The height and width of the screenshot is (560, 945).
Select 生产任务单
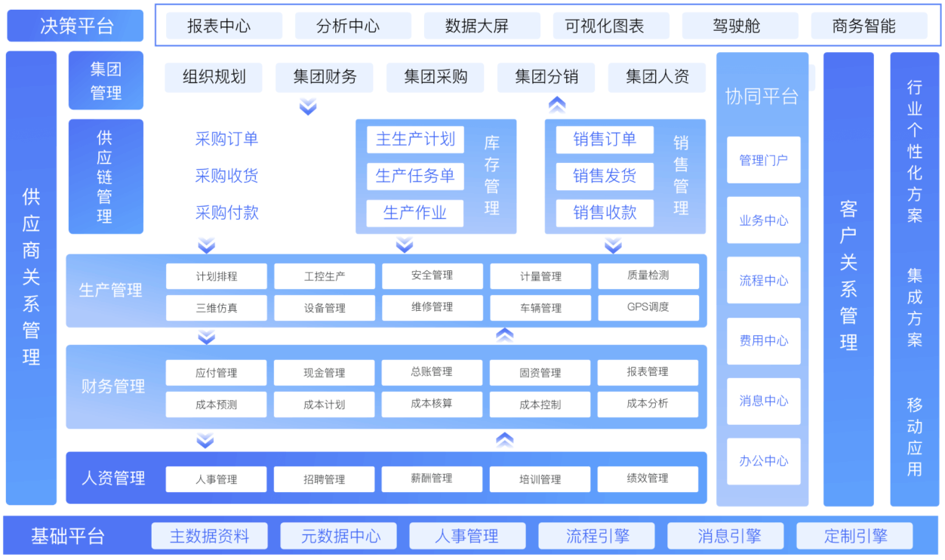coord(415,177)
